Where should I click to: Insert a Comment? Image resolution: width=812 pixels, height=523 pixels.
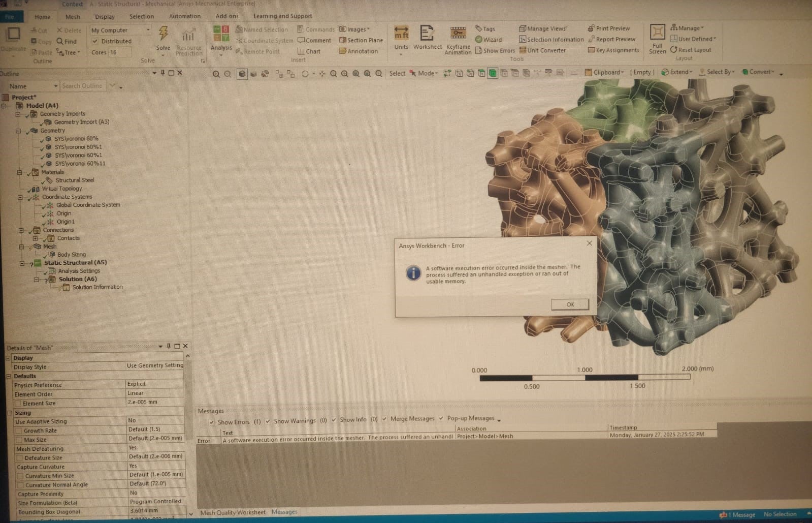tap(314, 40)
